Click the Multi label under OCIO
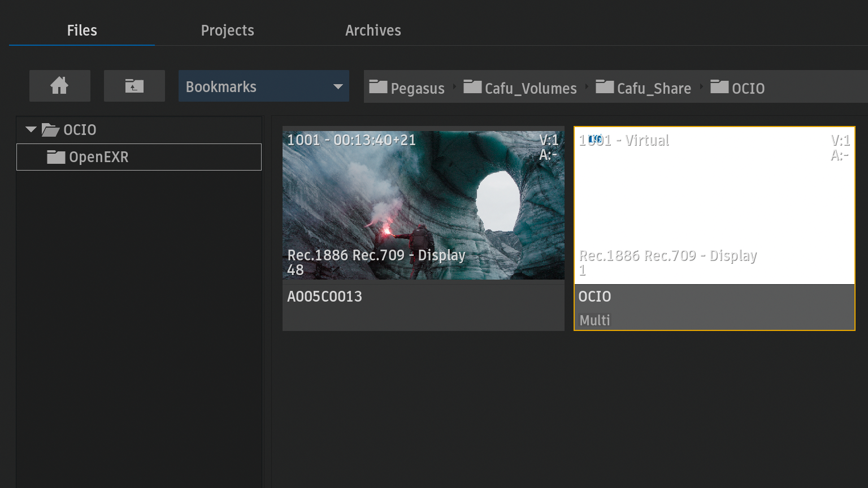 pos(594,320)
